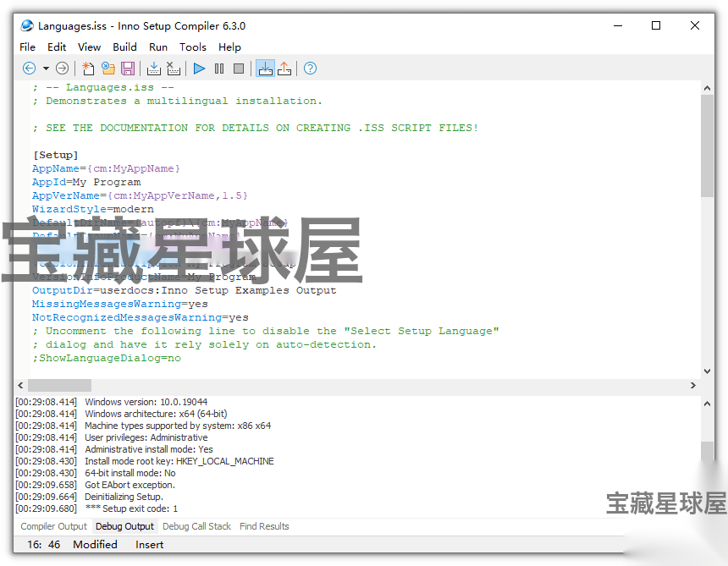The image size is (728, 566).
Task: Click the debug output scrollbar thumb
Action: coord(707,451)
